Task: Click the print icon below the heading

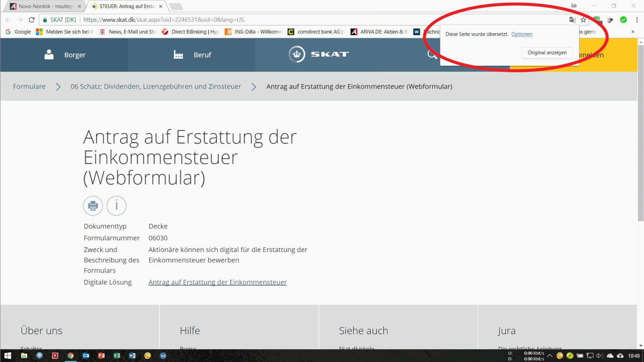Action: pos(93,206)
